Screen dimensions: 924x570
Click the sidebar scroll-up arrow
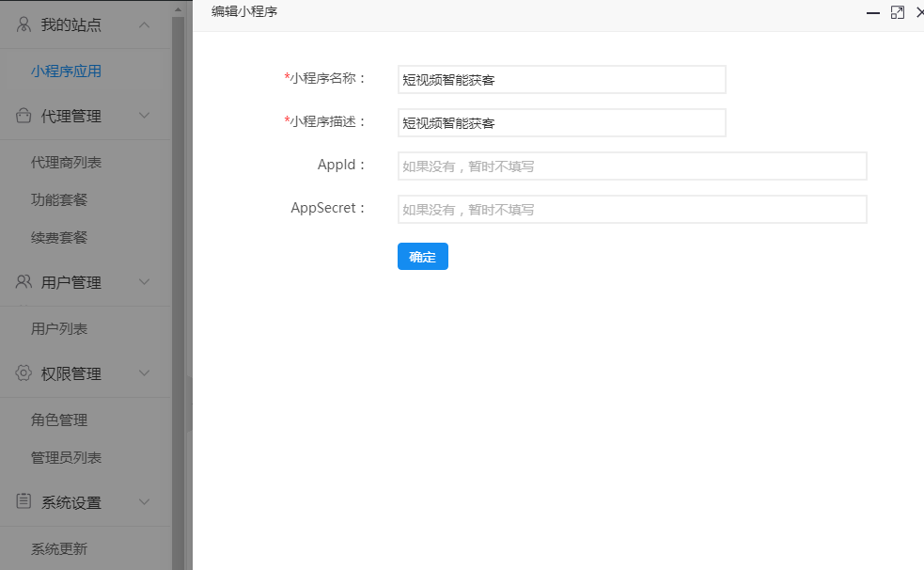(178, 9)
